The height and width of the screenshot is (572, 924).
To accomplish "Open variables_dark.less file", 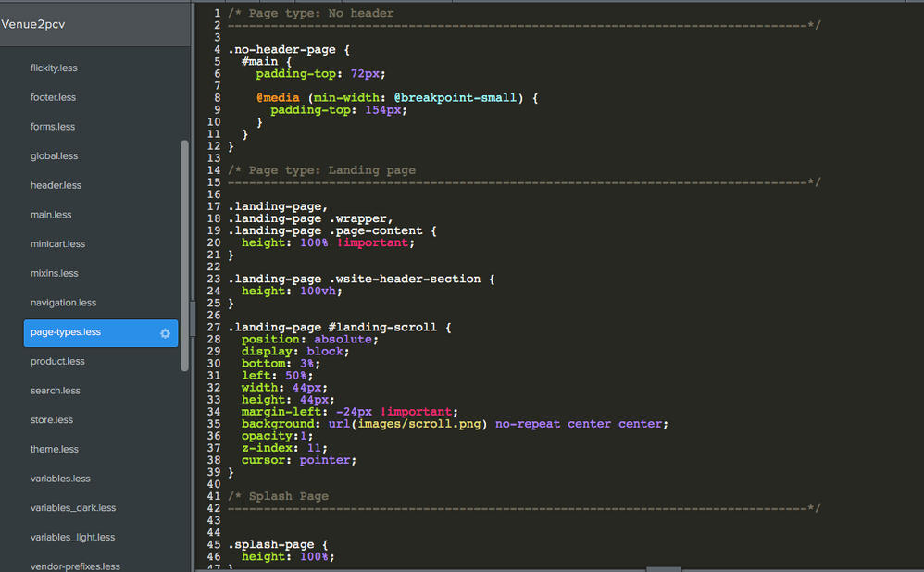I will coord(73,508).
